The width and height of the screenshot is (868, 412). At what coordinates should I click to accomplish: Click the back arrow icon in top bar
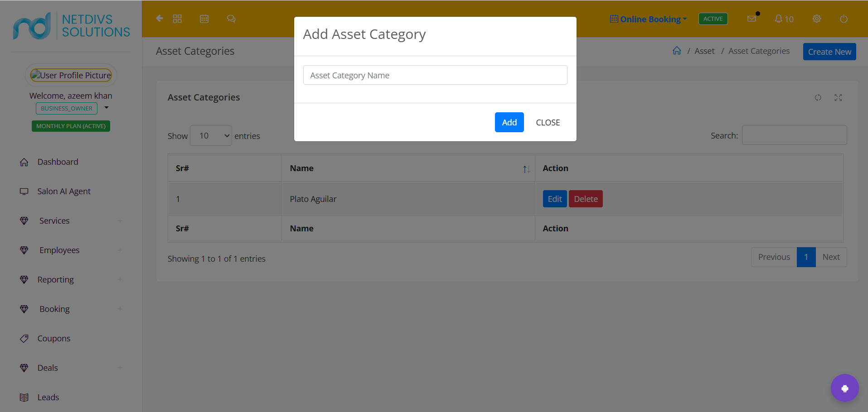[x=160, y=19]
